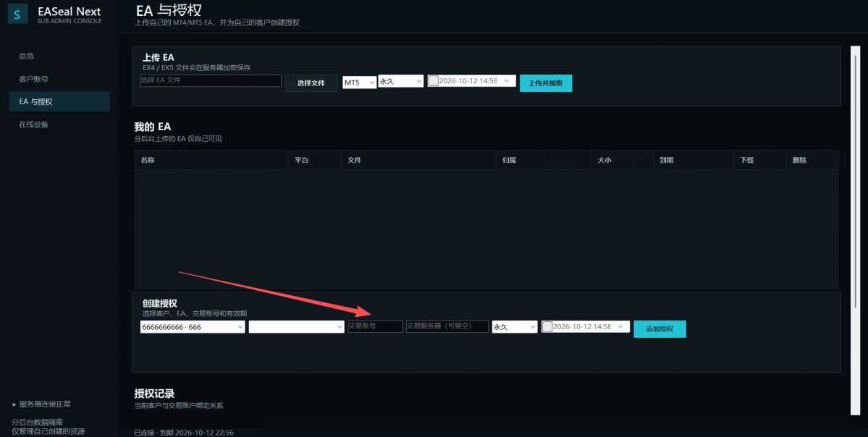Click the 交易服务器 input field
The height and width of the screenshot is (437, 868).
click(447, 326)
